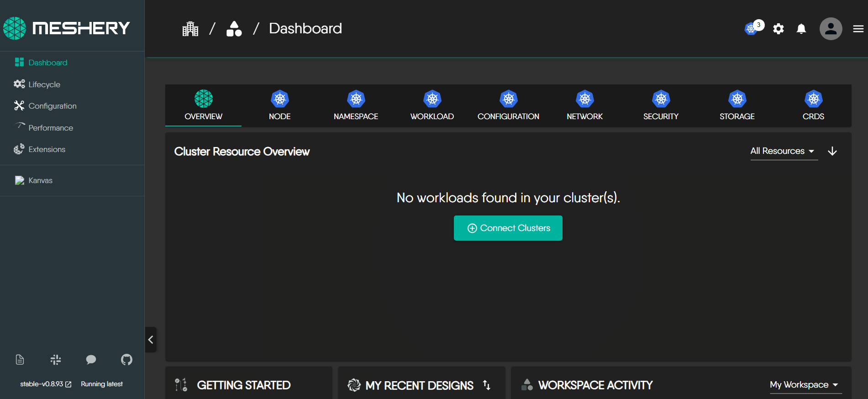
Task: Open the notifications bell
Action: click(801, 29)
